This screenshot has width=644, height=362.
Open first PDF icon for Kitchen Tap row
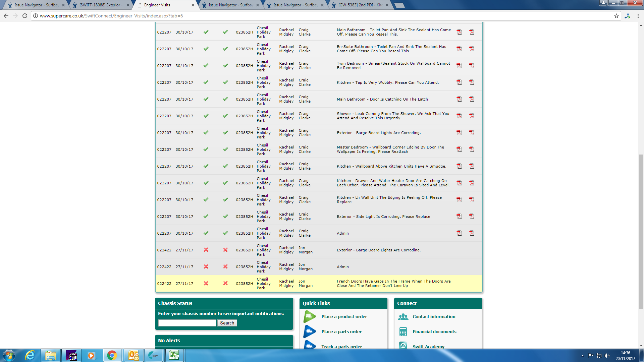coord(459,82)
